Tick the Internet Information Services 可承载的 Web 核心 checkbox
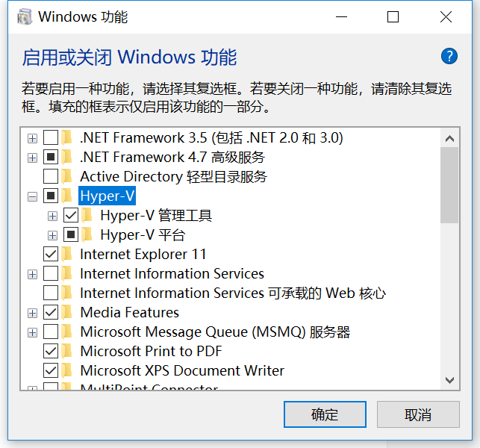This screenshot has height=448, width=480. (51, 293)
